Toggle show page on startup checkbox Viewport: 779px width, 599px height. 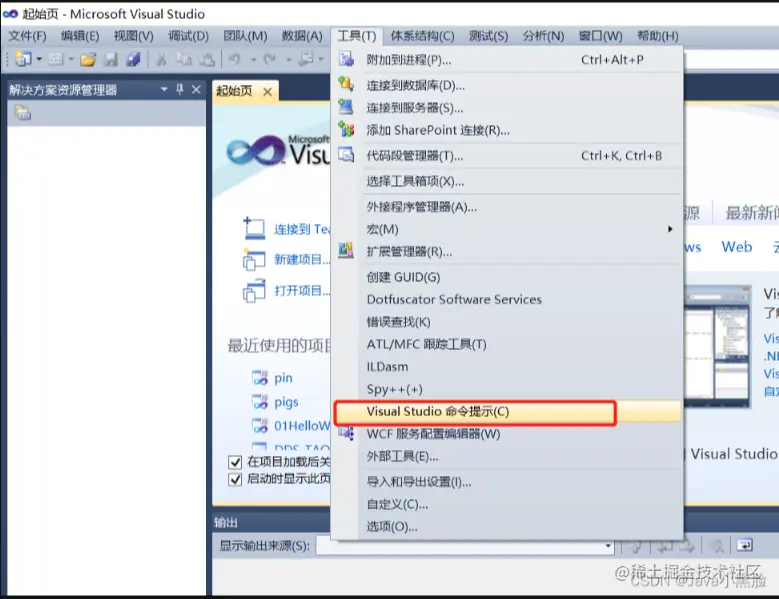coord(235,479)
